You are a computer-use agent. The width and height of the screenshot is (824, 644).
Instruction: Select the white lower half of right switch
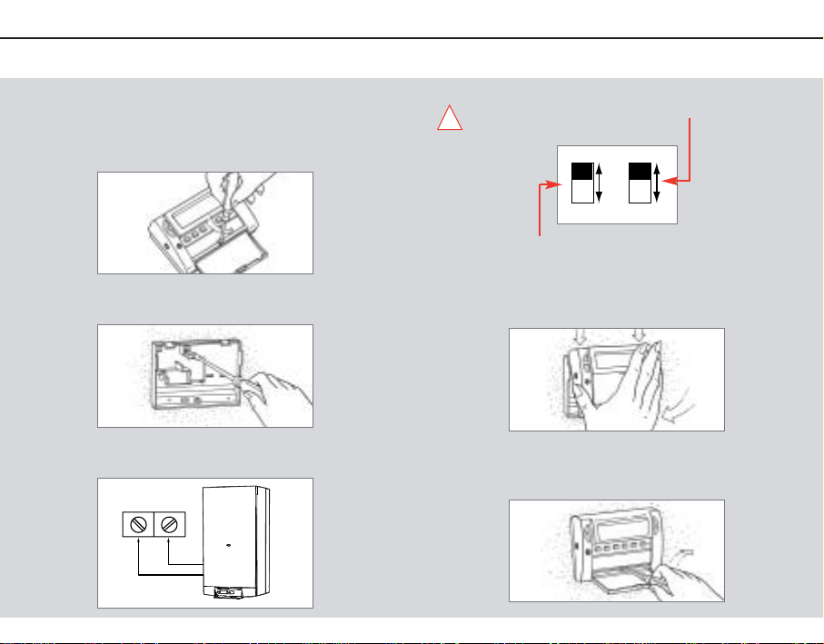point(640,192)
